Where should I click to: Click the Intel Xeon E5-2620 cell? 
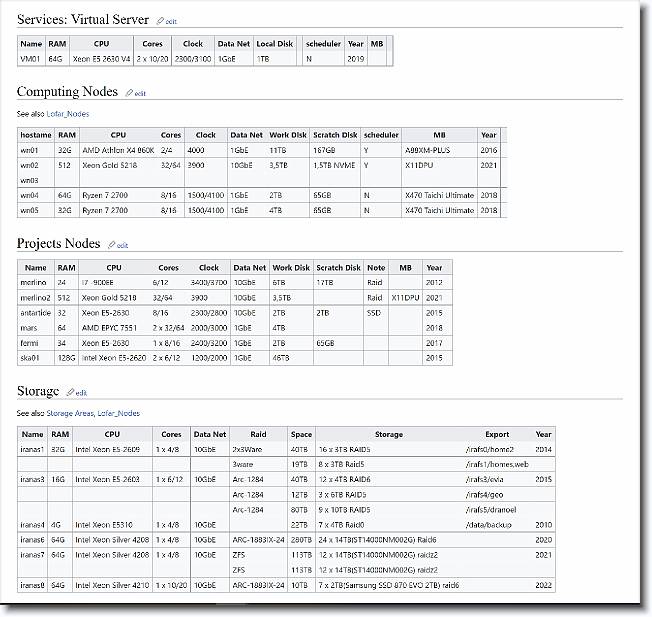114,358
